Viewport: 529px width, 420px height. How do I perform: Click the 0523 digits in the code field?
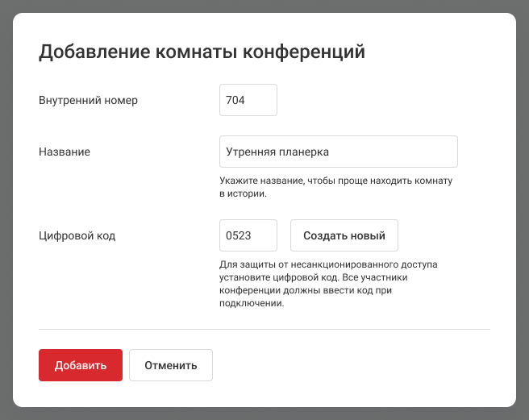click(239, 235)
